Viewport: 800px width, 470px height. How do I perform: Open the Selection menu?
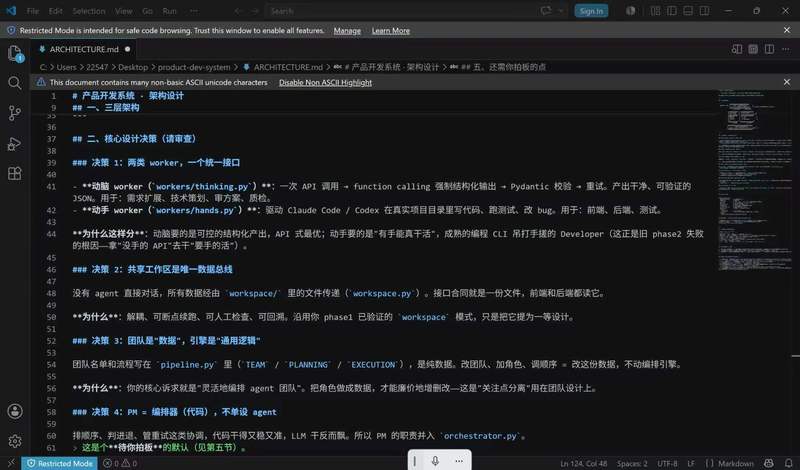click(89, 11)
